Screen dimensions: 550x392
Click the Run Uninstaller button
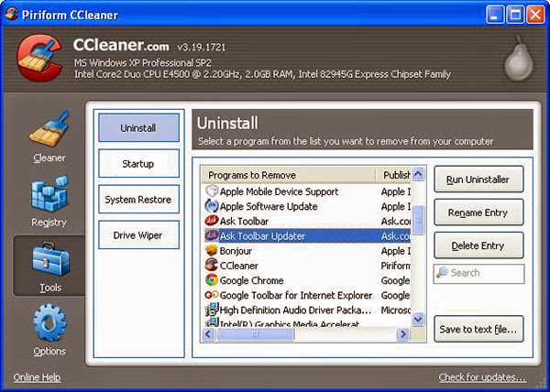pos(478,180)
